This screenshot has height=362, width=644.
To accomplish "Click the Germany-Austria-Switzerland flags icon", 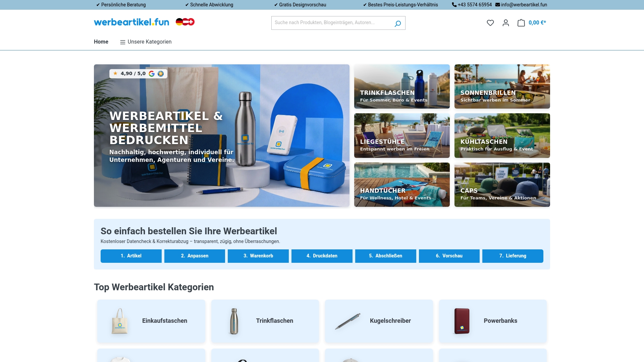I will pos(185,22).
